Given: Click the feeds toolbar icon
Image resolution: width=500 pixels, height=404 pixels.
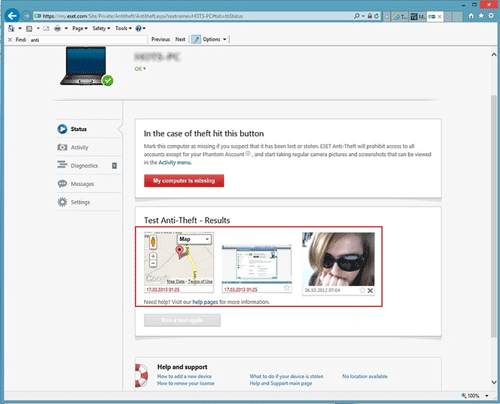Looking at the screenshot, I should [29, 28].
